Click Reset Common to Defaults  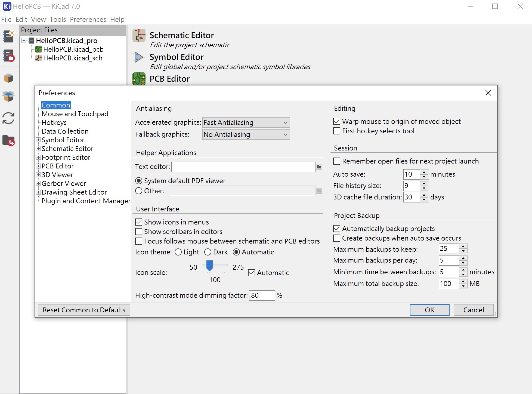[84, 310]
